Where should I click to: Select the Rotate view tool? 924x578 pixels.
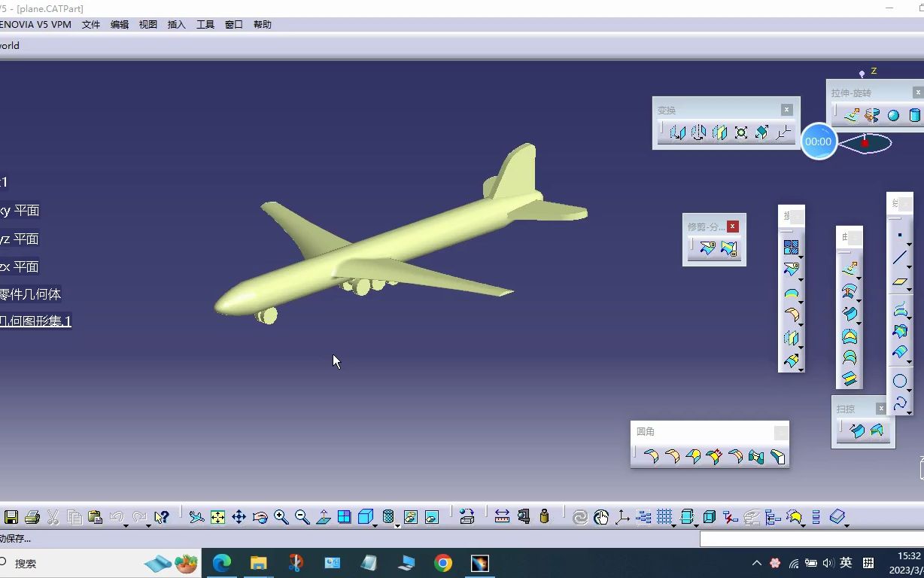click(x=260, y=517)
